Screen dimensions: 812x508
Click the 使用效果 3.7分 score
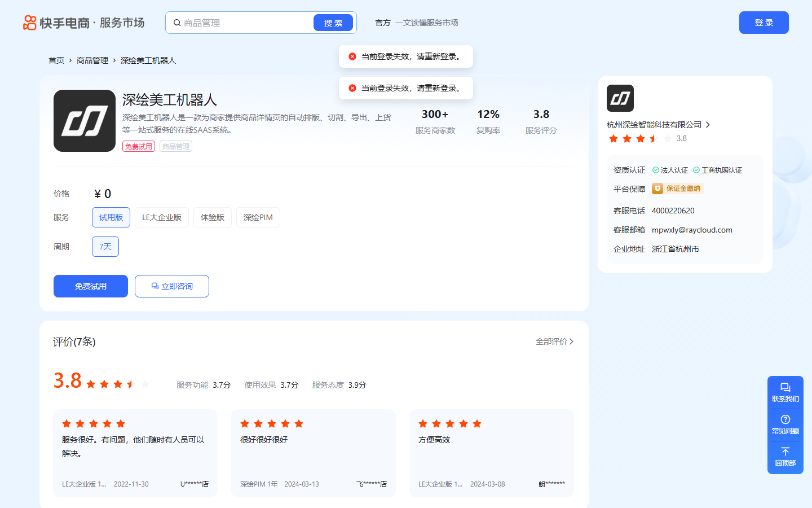(271, 385)
